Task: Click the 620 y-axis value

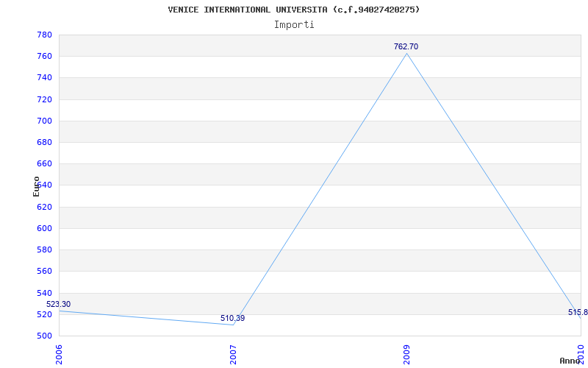Action: click(44, 207)
